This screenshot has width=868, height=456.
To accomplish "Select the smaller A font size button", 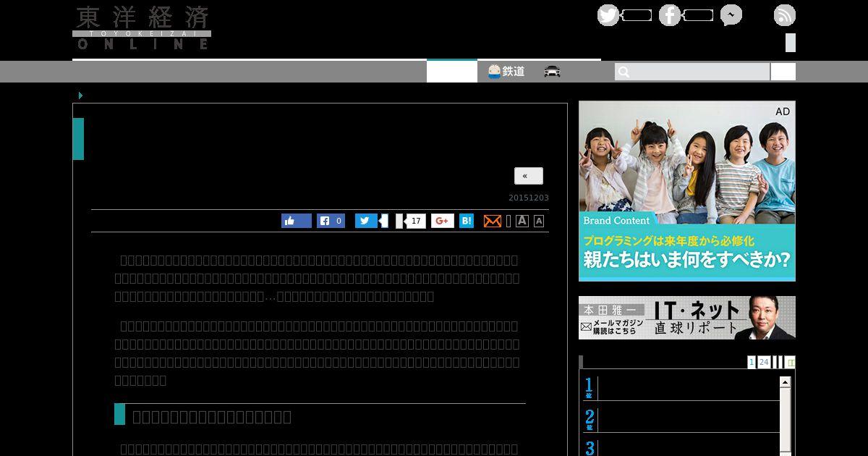I will pos(539,221).
